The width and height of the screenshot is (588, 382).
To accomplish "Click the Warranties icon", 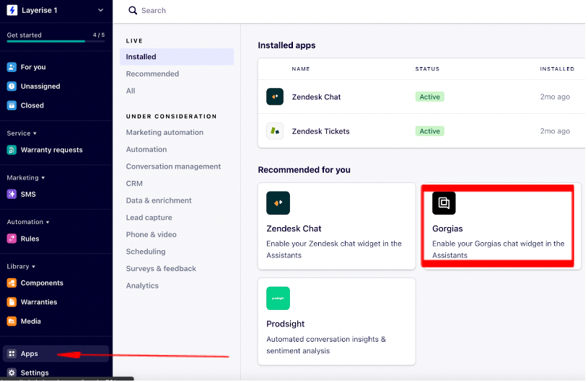I will (x=12, y=302).
